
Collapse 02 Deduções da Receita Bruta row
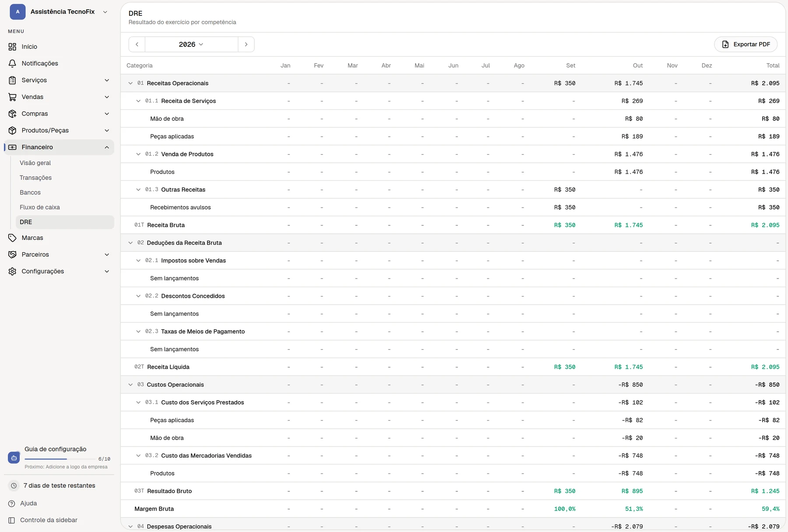click(130, 243)
